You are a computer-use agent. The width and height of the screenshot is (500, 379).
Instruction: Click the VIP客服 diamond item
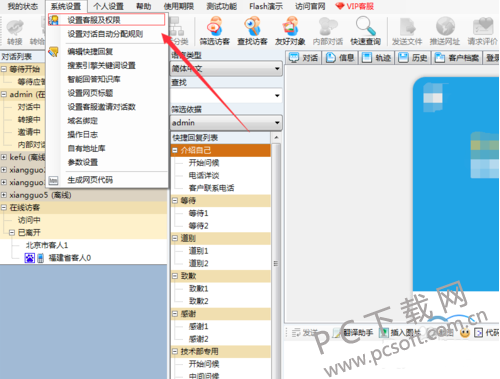pyautogui.click(x=355, y=6)
